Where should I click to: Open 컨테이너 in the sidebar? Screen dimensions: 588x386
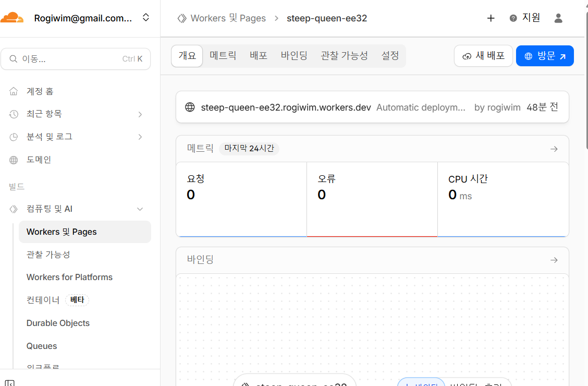(x=43, y=300)
